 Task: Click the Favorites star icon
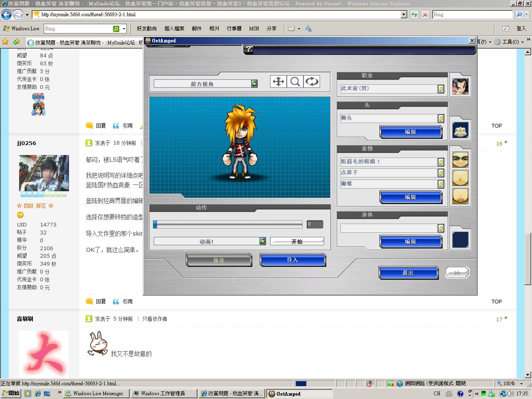click(x=5, y=42)
